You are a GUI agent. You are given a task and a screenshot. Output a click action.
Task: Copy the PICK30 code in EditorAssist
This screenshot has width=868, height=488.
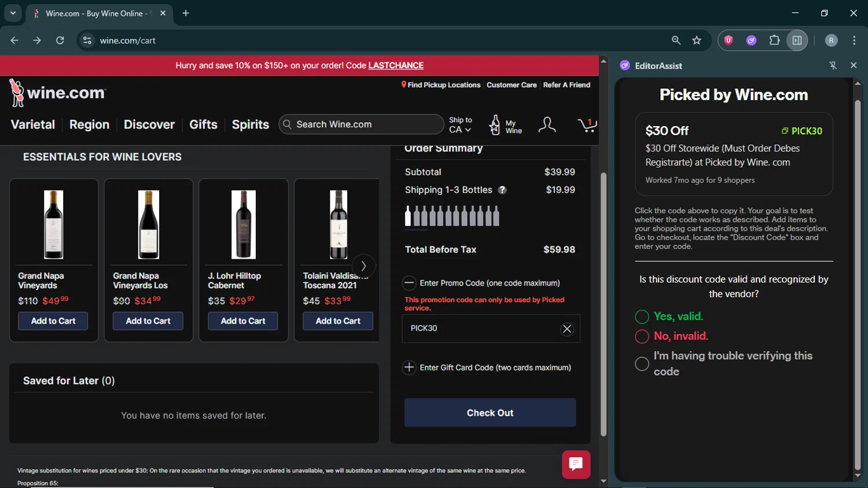tap(801, 131)
